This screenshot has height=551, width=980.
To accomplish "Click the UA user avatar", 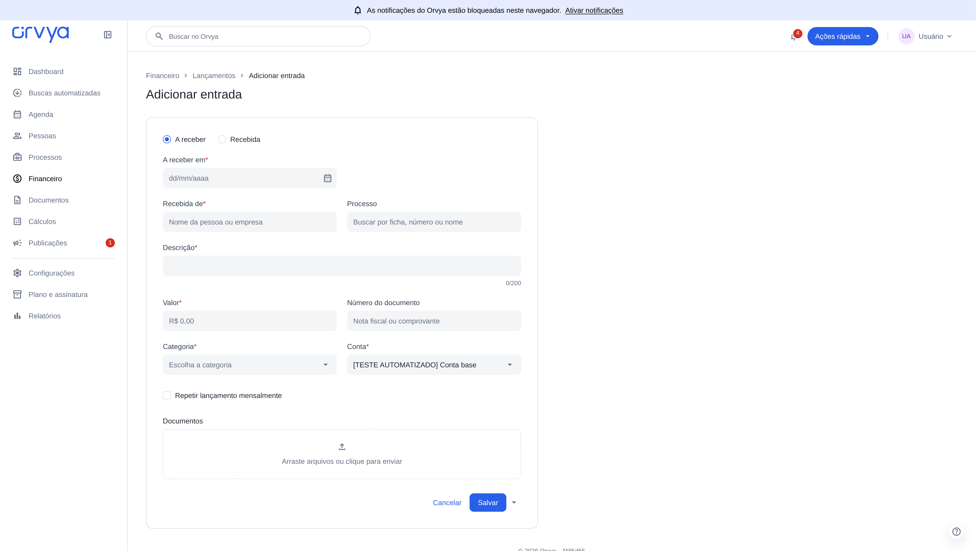I will click(x=906, y=36).
